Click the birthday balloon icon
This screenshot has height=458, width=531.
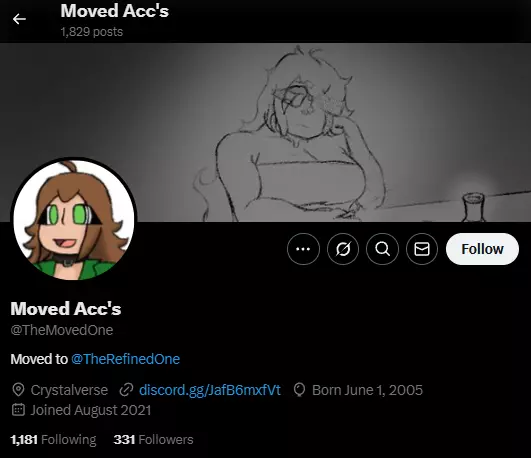299,390
